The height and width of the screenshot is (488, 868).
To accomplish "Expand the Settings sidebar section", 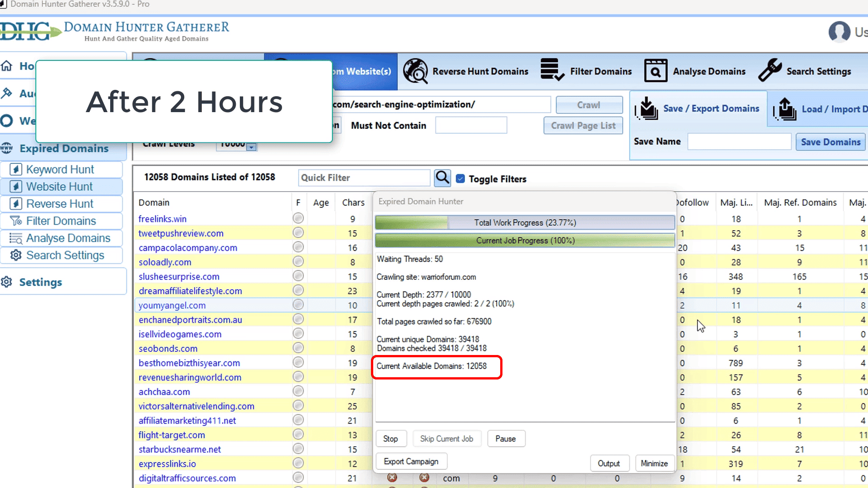I will tap(40, 282).
